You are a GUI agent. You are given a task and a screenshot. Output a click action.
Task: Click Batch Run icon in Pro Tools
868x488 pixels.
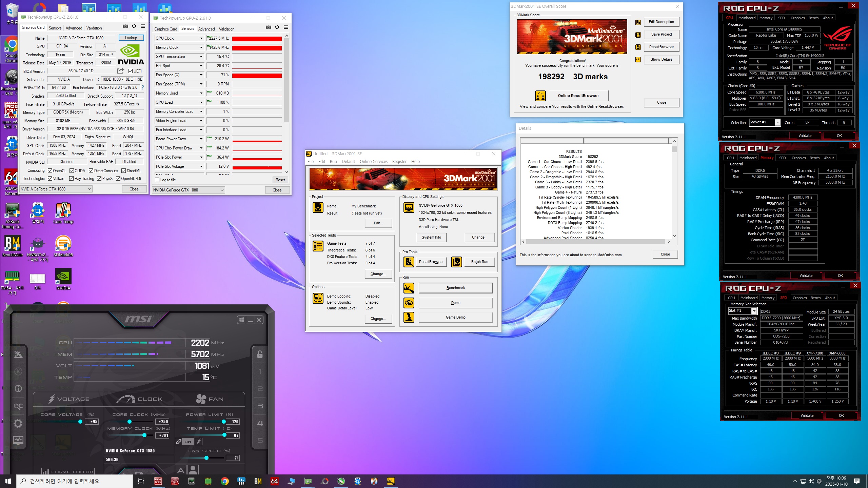coord(457,262)
